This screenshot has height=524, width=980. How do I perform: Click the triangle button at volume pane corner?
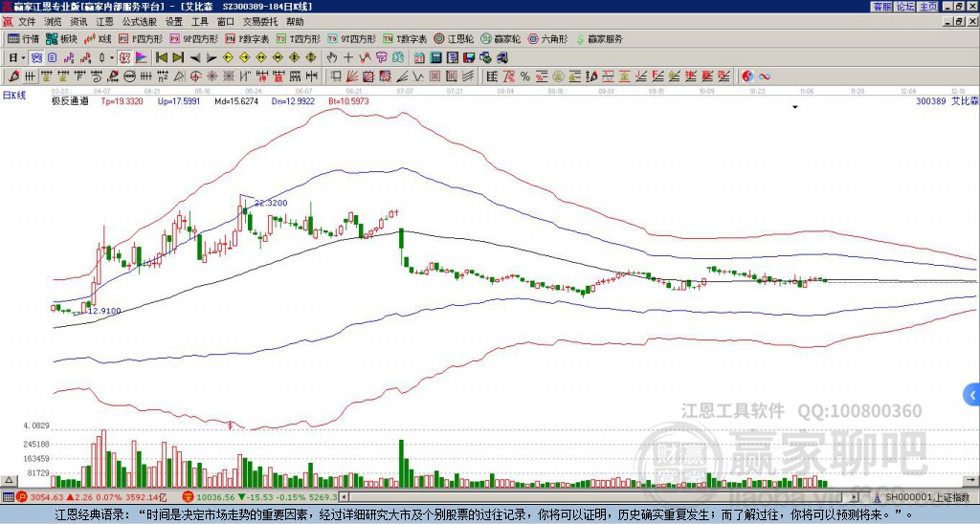[9, 480]
